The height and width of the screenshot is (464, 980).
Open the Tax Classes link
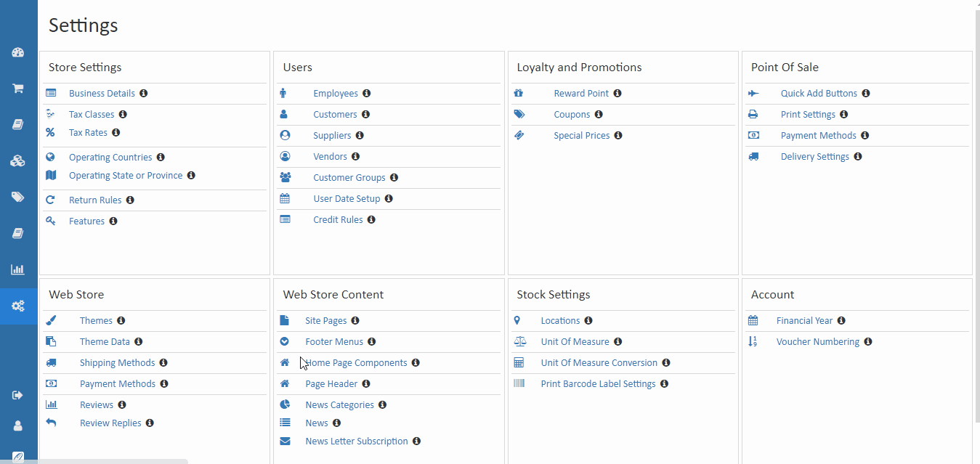point(92,115)
